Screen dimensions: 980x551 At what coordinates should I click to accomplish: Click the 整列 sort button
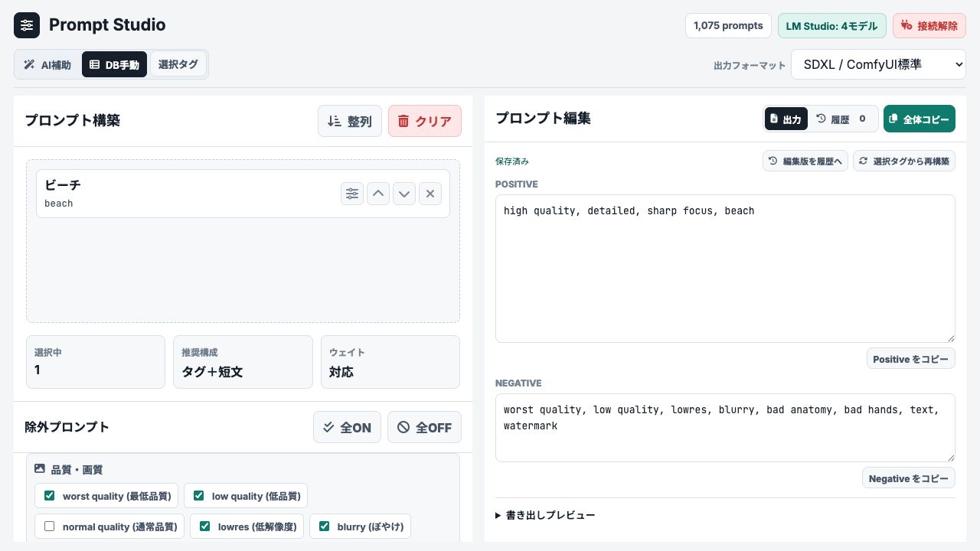click(x=350, y=121)
